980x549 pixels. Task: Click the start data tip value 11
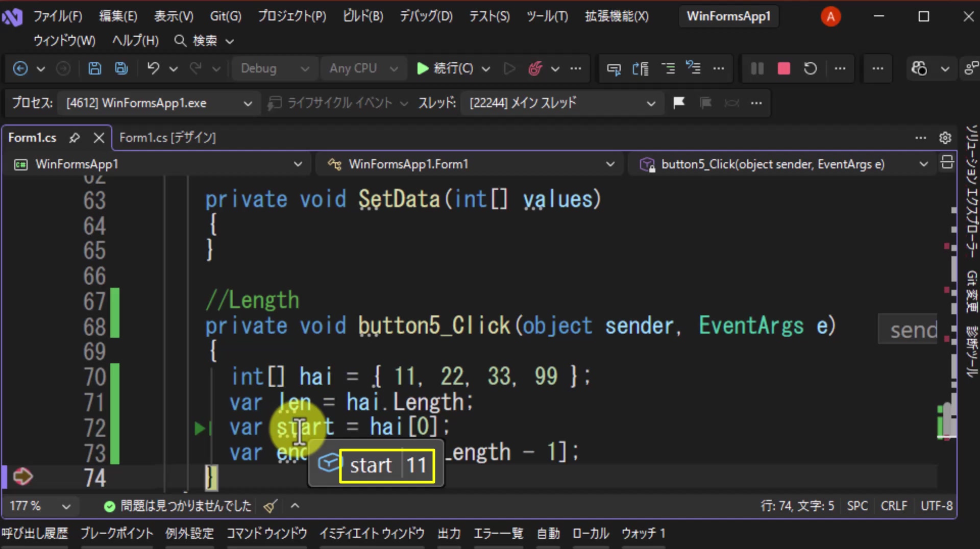coord(416,466)
